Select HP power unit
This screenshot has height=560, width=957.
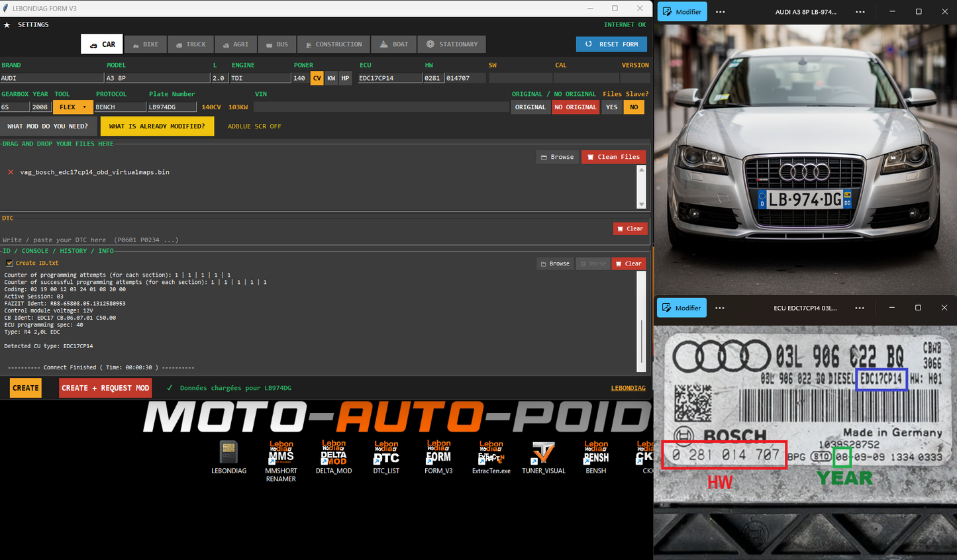(x=345, y=78)
